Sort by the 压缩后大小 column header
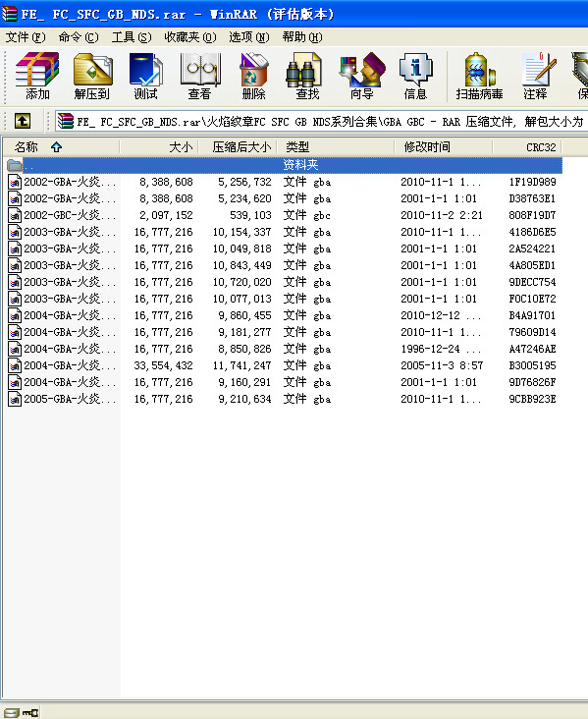Screen dimensions: 588x719 pyautogui.click(x=238, y=147)
